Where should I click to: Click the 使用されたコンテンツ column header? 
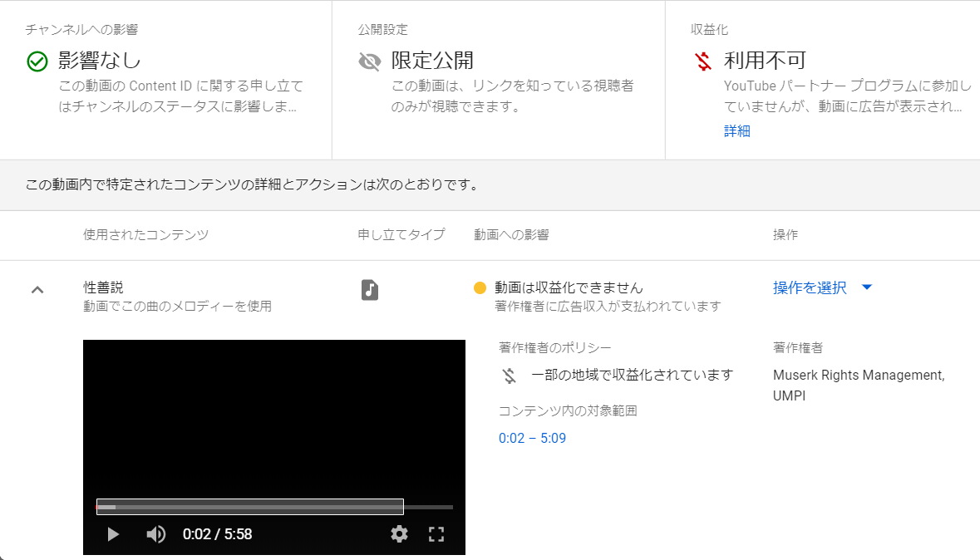pos(145,235)
